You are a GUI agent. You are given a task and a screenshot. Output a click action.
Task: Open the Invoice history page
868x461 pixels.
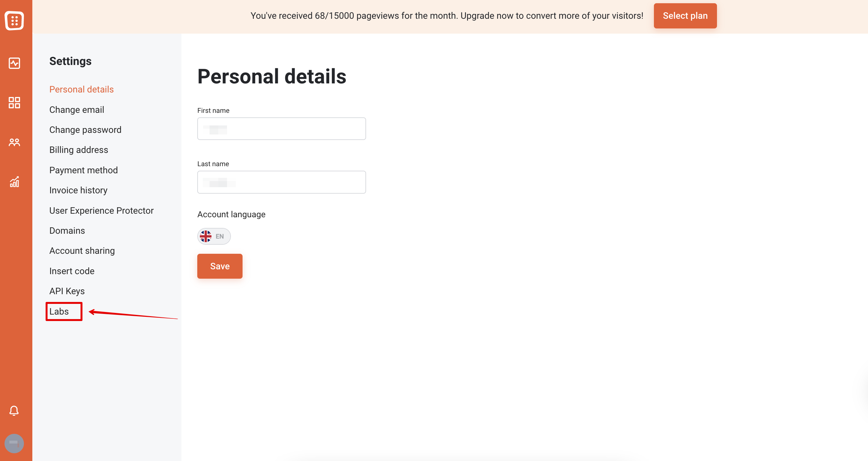pyautogui.click(x=78, y=190)
